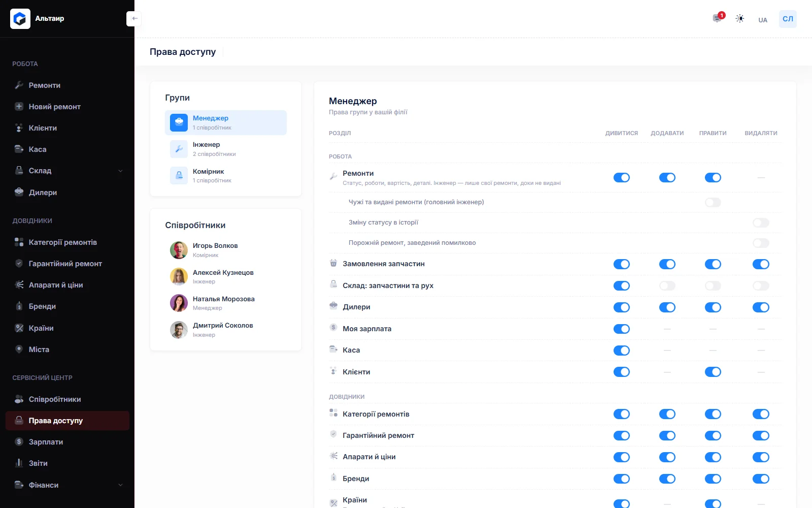Switch theme with the sun icon
812x508 pixels.
[740, 19]
